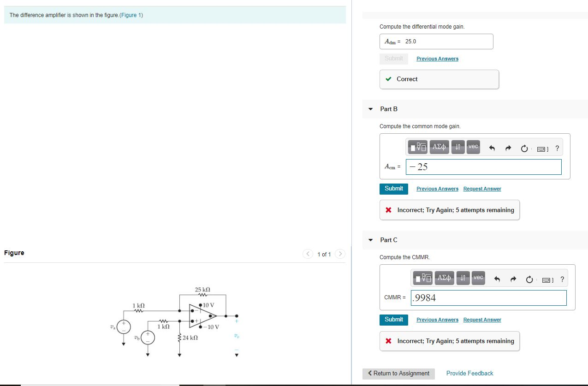View Previous Answers for Part C
Image resolution: width=588 pixels, height=386 pixels.
click(x=437, y=320)
